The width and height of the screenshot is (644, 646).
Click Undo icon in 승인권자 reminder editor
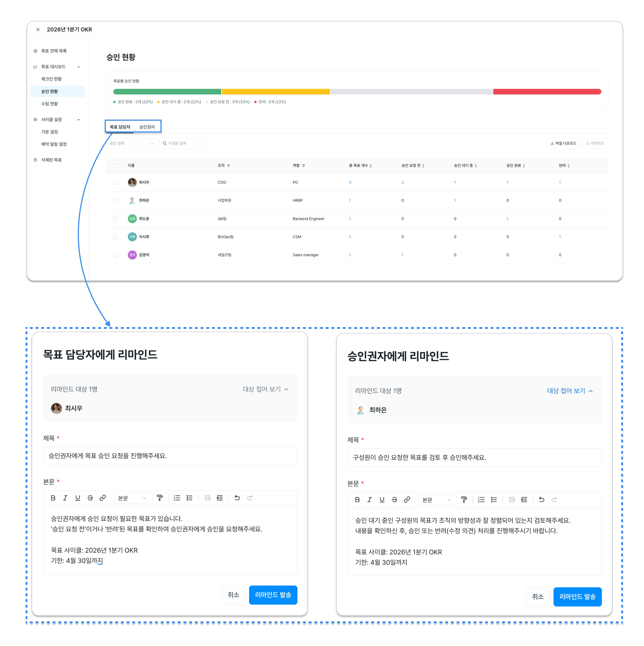(x=542, y=500)
